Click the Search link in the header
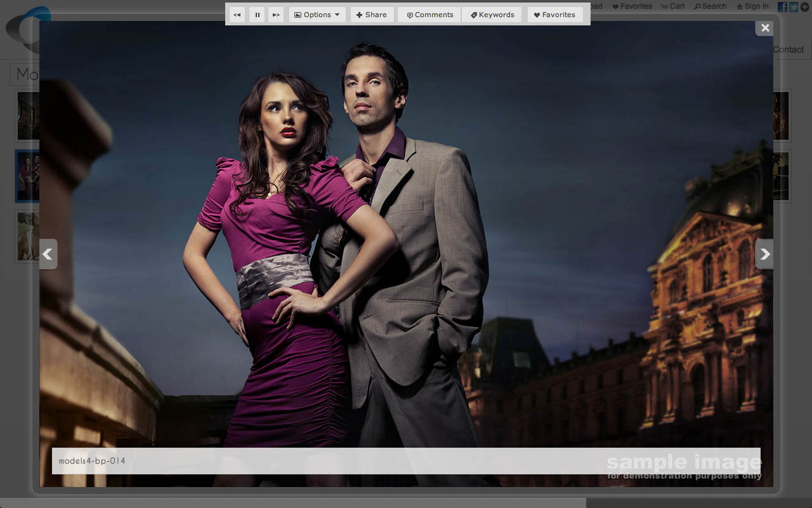Viewport: 812px width, 508px height. tap(710, 6)
